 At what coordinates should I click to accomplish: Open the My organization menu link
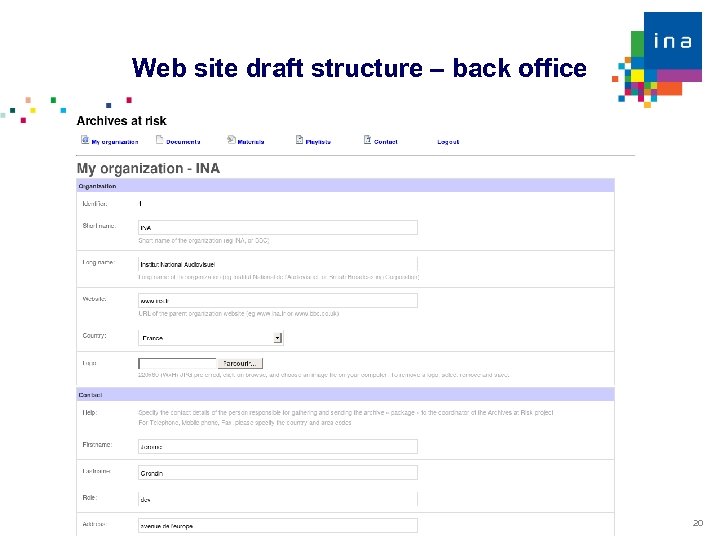click(x=115, y=142)
